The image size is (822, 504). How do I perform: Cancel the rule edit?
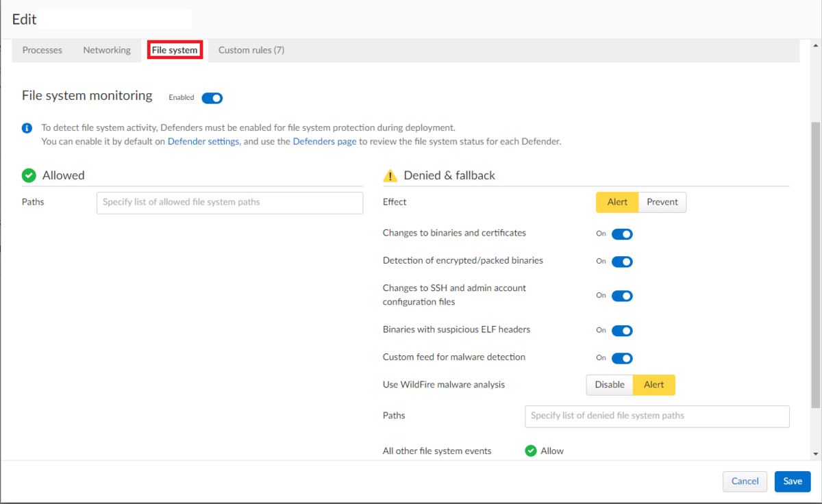pos(745,481)
